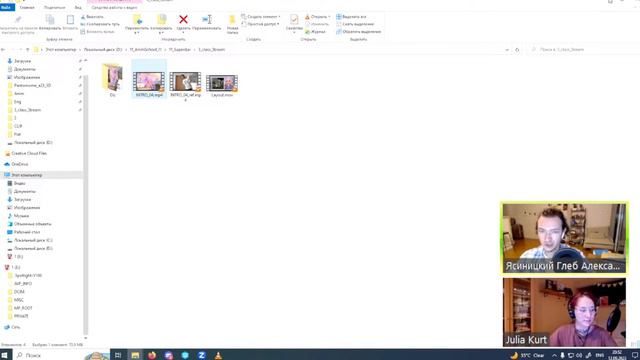Image resolution: width=640 pixels, height=360 pixels.
Task: Open VLC media player from the taskbar
Action: (218, 355)
